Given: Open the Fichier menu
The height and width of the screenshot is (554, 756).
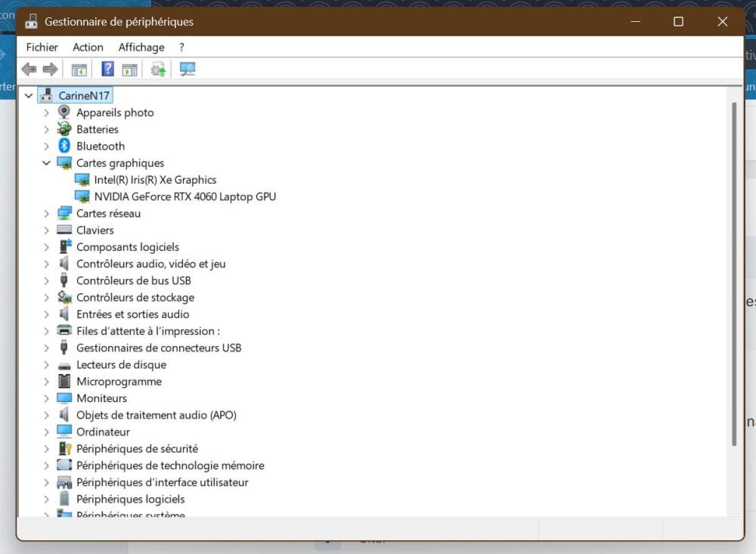Looking at the screenshot, I should (x=42, y=47).
